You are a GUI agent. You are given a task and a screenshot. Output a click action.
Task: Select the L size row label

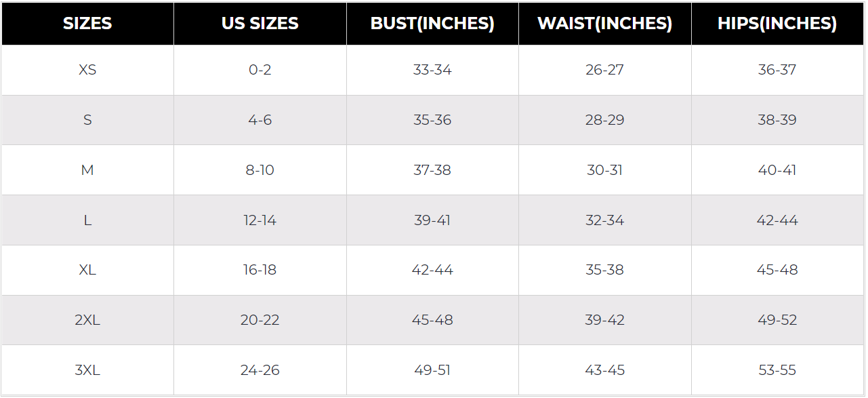(x=87, y=220)
